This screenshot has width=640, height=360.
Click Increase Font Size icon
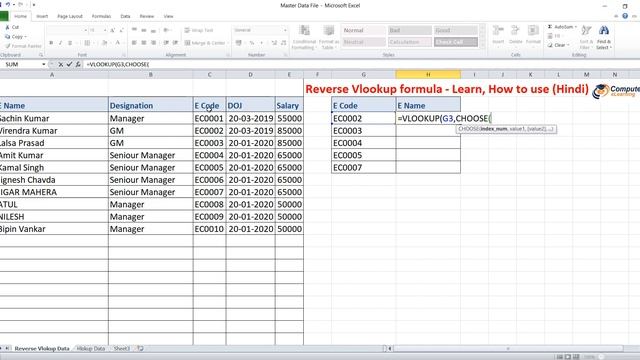coord(112,30)
